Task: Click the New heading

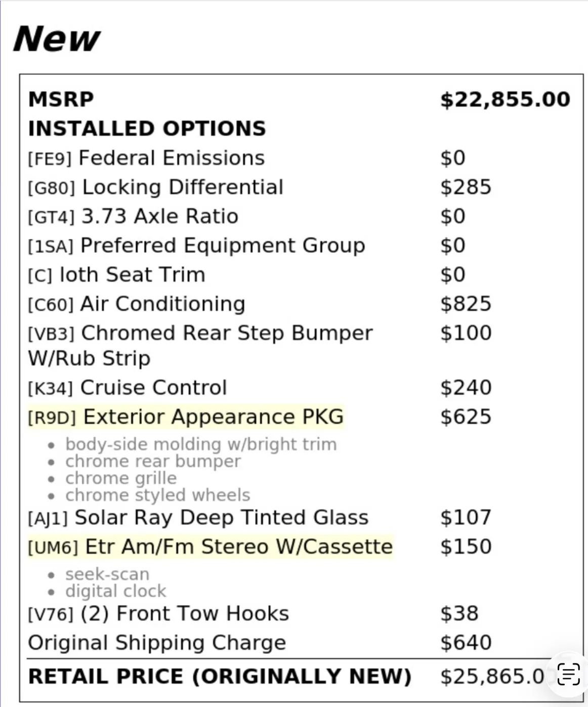Action: (57, 39)
